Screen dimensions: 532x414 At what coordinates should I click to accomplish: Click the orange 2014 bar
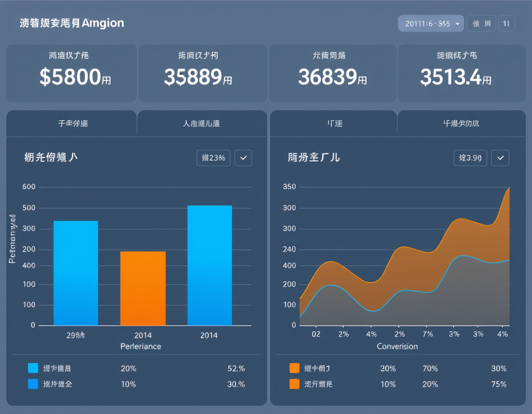(143, 288)
